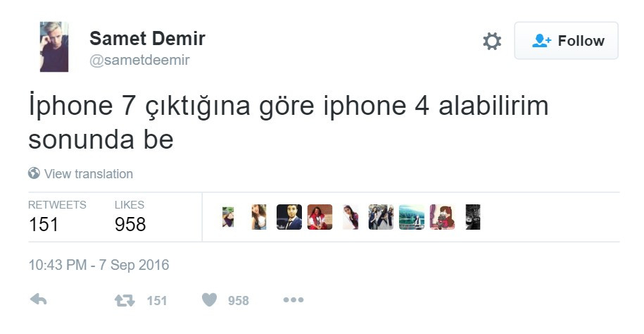This screenshot has width=644, height=334.
Task: Click the Samet Demir display name
Action: pyautogui.click(x=147, y=39)
